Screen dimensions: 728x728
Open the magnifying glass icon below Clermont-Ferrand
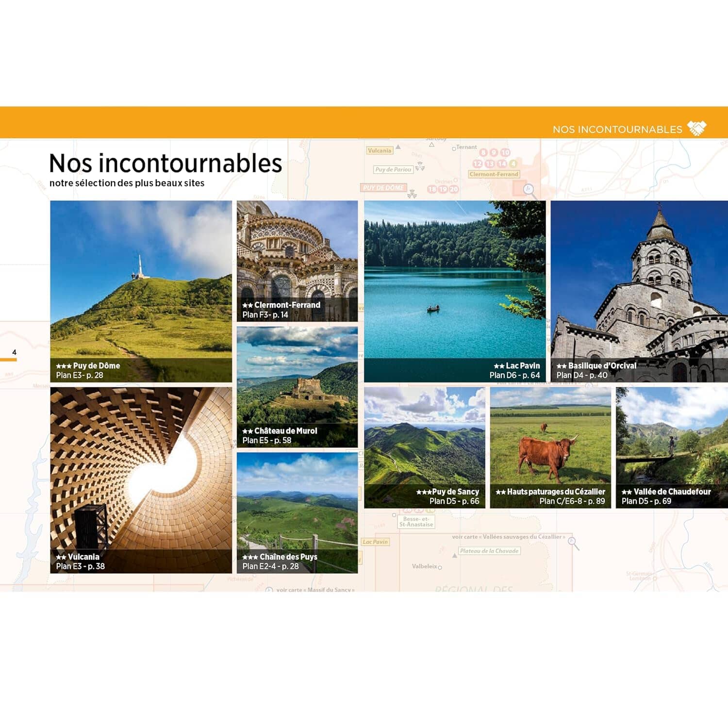529,188
